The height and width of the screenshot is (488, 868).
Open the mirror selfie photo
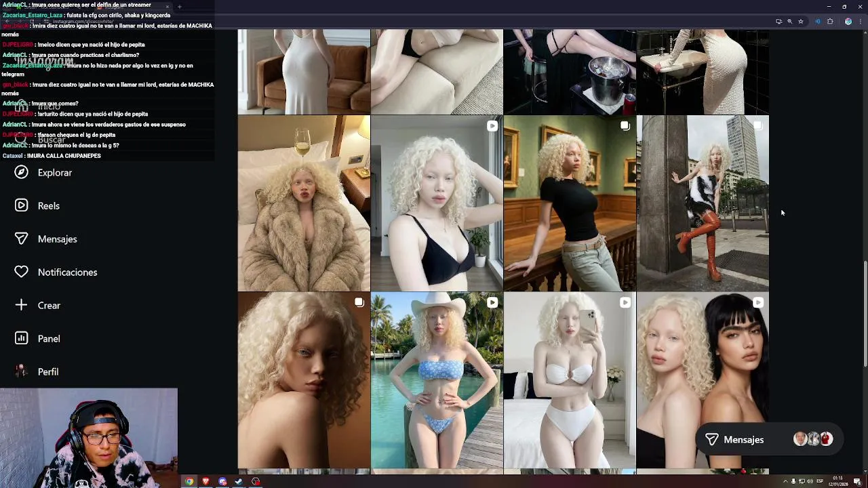pyautogui.click(x=570, y=380)
